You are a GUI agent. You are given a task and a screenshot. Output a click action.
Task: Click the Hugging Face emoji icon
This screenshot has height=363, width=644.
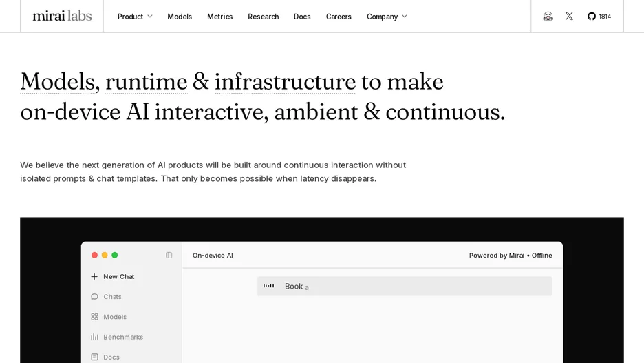pyautogui.click(x=548, y=16)
